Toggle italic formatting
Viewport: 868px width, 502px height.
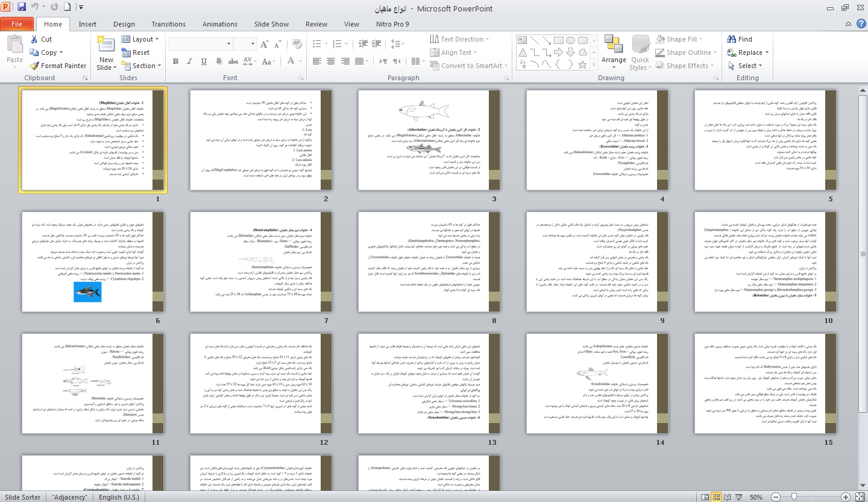point(189,61)
